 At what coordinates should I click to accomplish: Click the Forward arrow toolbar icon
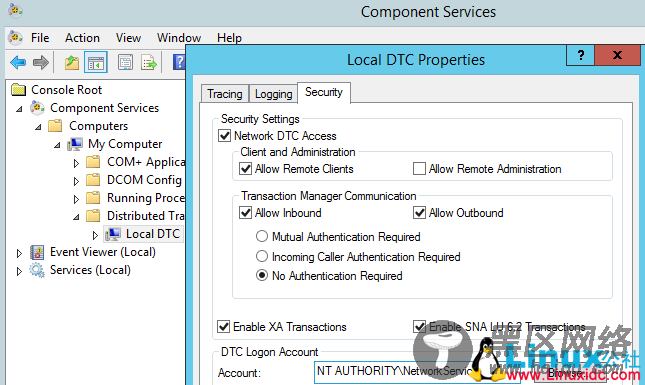pyautogui.click(x=41, y=63)
